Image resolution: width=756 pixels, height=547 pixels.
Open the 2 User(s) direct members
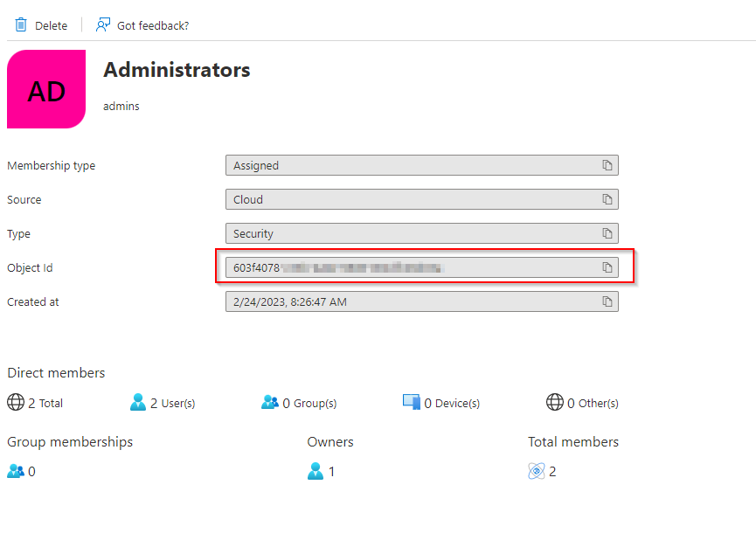point(163,403)
